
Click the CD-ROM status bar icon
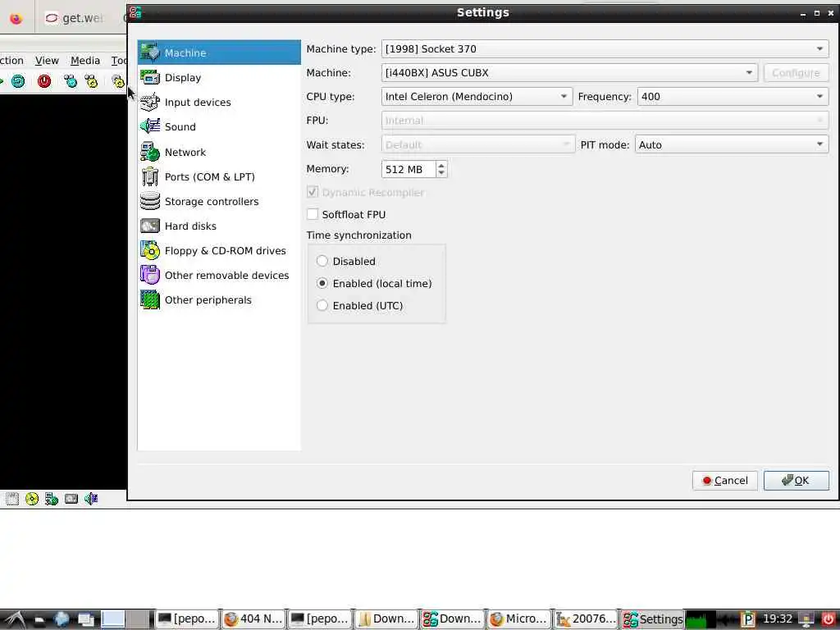pyautogui.click(x=32, y=500)
